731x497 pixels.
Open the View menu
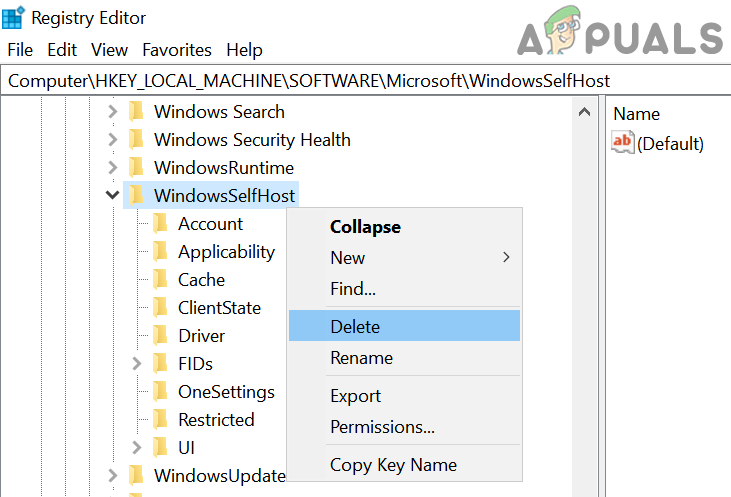coord(109,49)
